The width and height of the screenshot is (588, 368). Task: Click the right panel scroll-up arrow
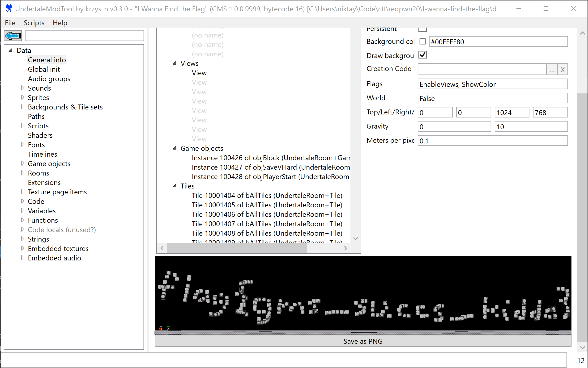click(x=582, y=33)
